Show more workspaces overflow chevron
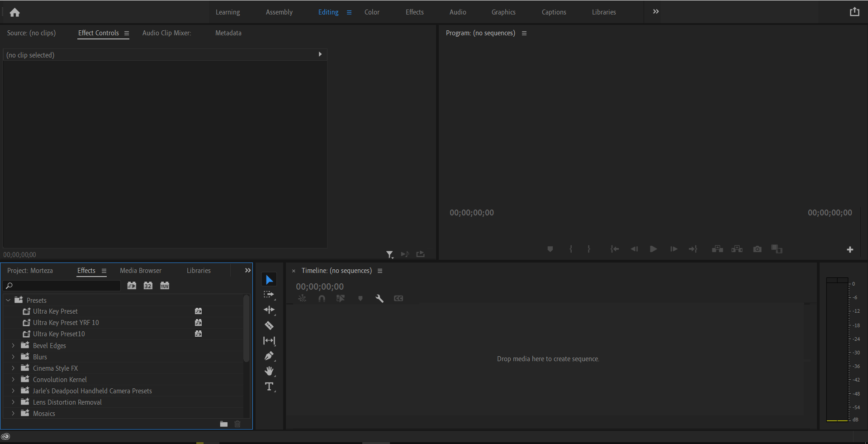This screenshot has height=444, width=868. click(x=656, y=12)
